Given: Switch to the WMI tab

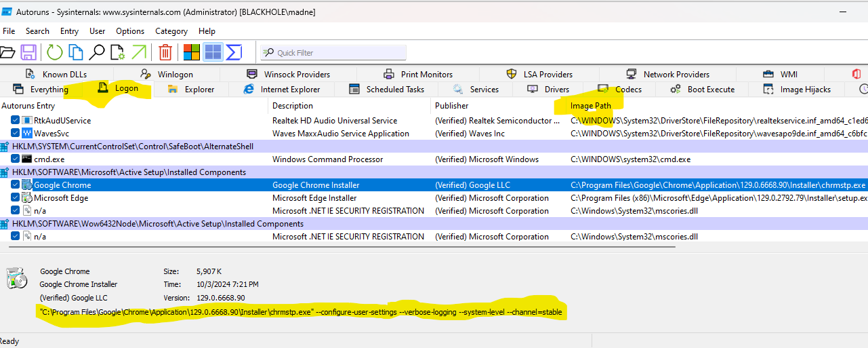Looking at the screenshot, I should click(780, 75).
